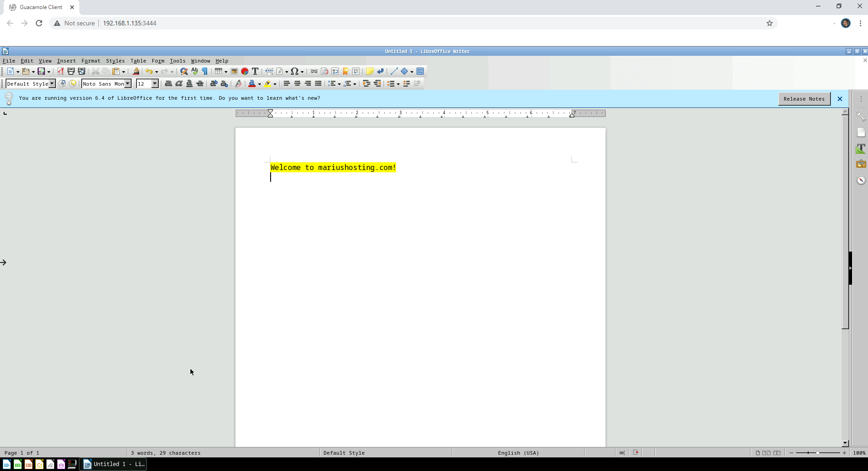Apply the yellow highlighting color
The width and height of the screenshot is (868, 471).
coord(267,83)
